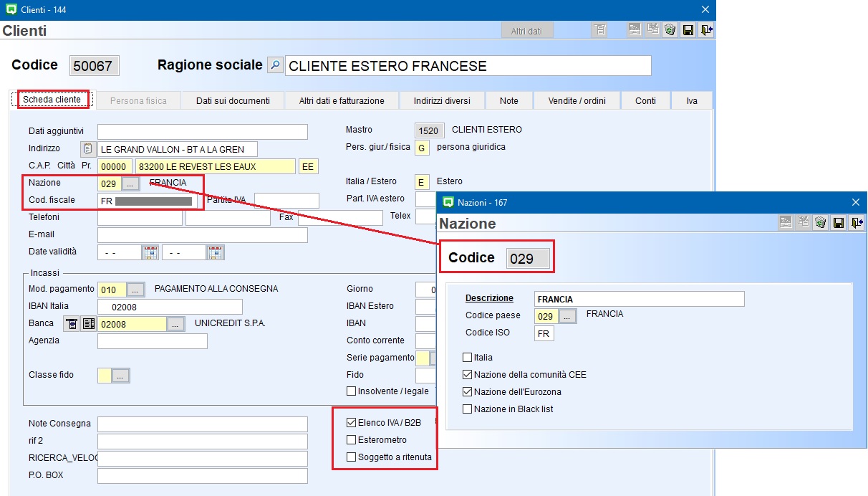Open the Iva tab

(x=692, y=101)
